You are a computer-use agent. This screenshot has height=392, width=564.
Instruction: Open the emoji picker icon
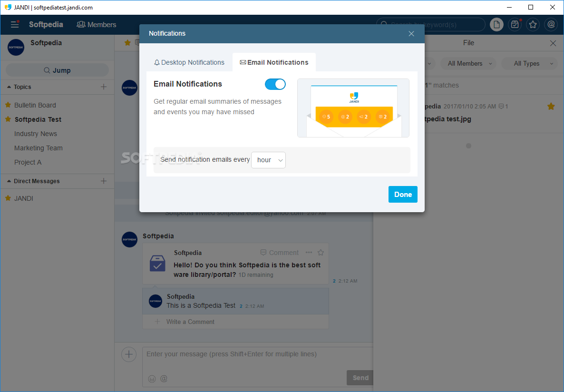tap(152, 379)
